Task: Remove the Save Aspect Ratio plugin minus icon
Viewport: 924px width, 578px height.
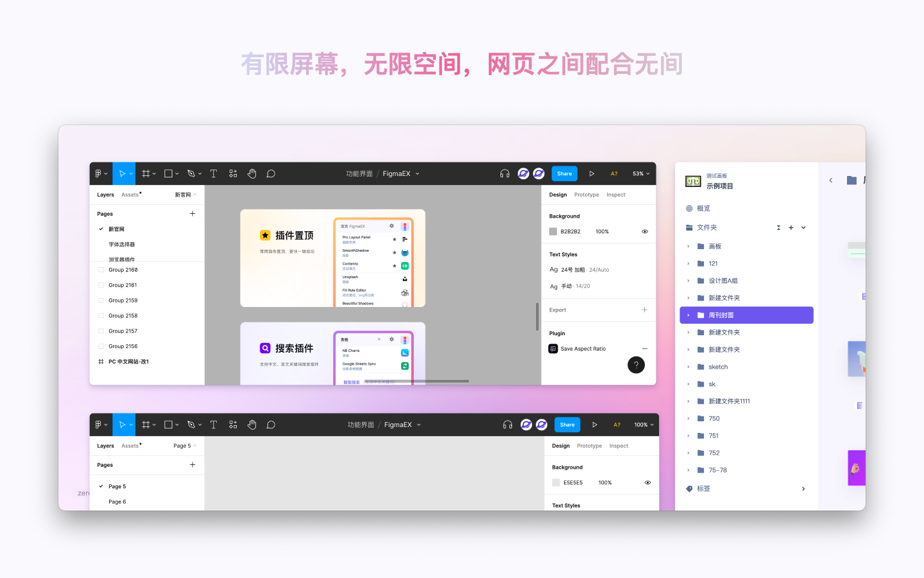Action: tap(645, 349)
